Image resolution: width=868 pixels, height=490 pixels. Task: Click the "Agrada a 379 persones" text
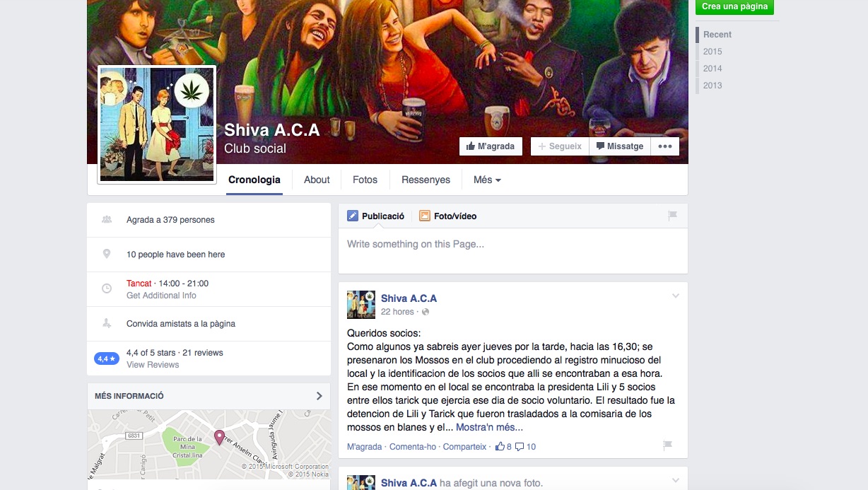[x=170, y=220]
